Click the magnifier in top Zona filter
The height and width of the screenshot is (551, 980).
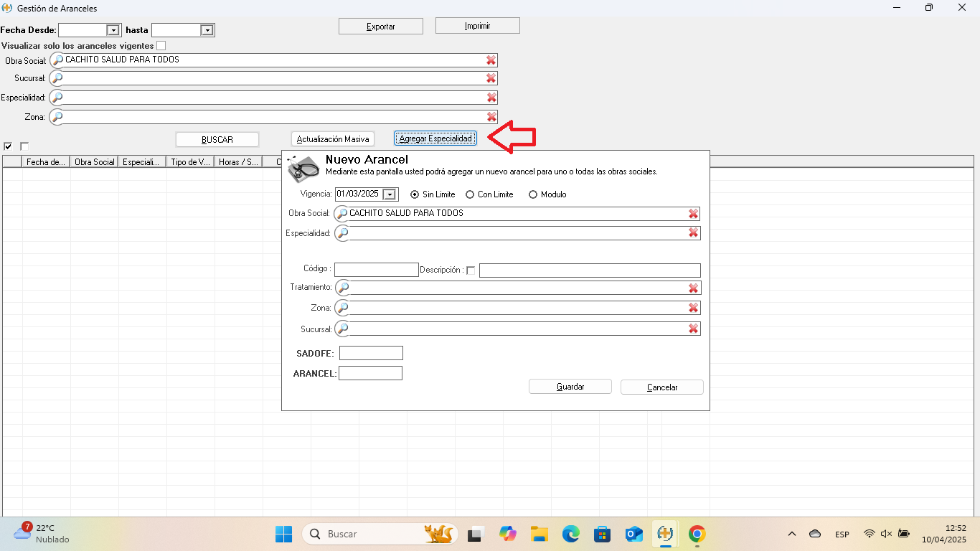click(x=57, y=116)
